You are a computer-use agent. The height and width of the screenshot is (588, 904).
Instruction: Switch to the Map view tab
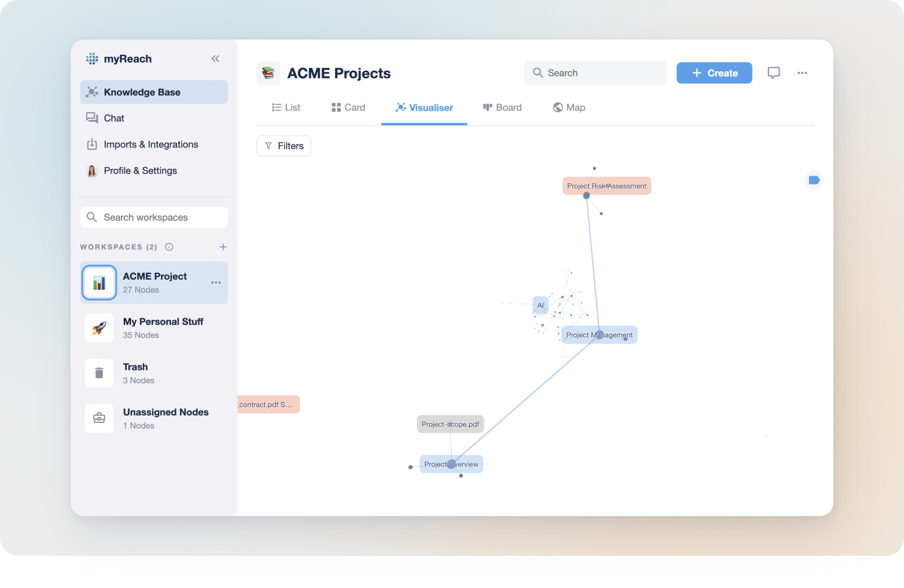coord(569,107)
